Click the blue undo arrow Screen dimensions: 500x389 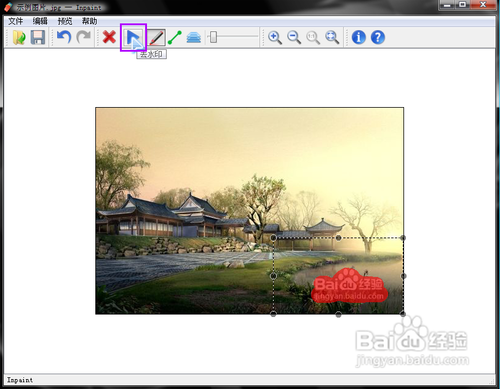point(64,37)
